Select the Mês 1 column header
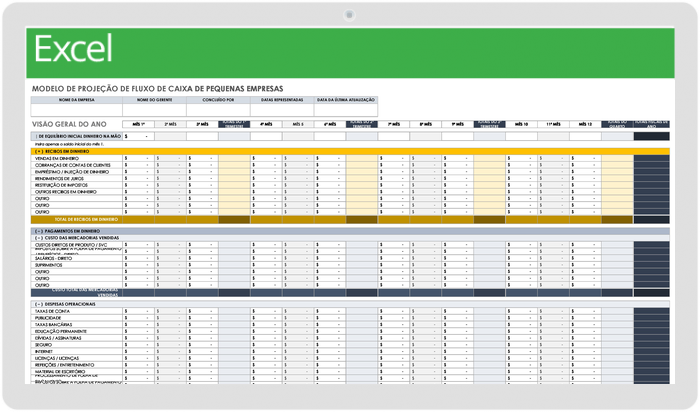This screenshot has width=700, height=412. [x=140, y=124]
